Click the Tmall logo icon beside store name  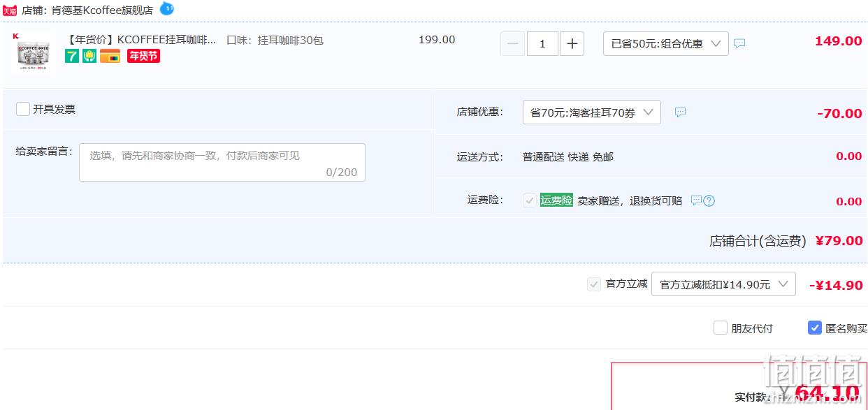click(x=10, y=10)
